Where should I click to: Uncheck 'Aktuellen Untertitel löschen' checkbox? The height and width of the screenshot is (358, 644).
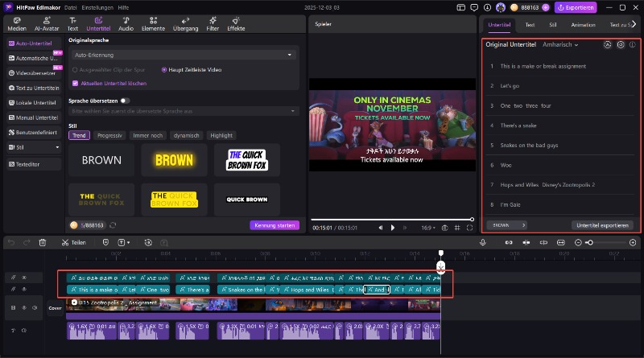coord(75,84)
